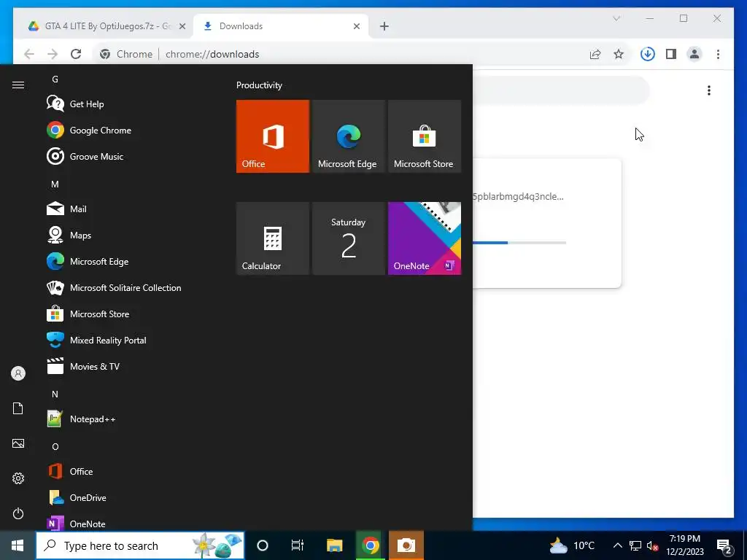Expand the Start menu hamburger button
The image size is (747, 560).
(18, 85)
